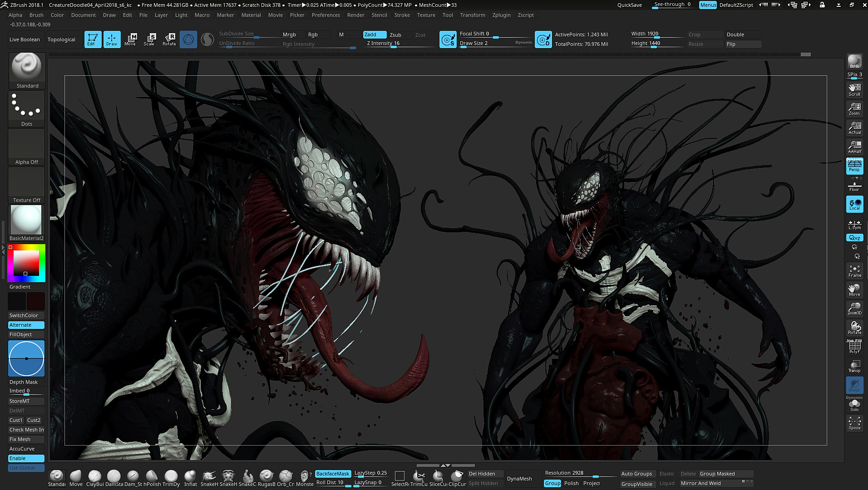
Task: Toggle Ghost transparency
Action: point(854,385)
